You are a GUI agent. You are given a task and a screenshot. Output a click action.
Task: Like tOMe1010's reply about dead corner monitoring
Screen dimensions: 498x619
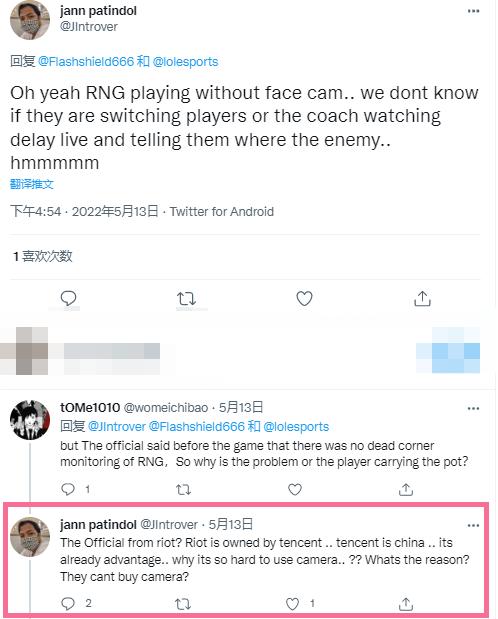pos(295,490)
